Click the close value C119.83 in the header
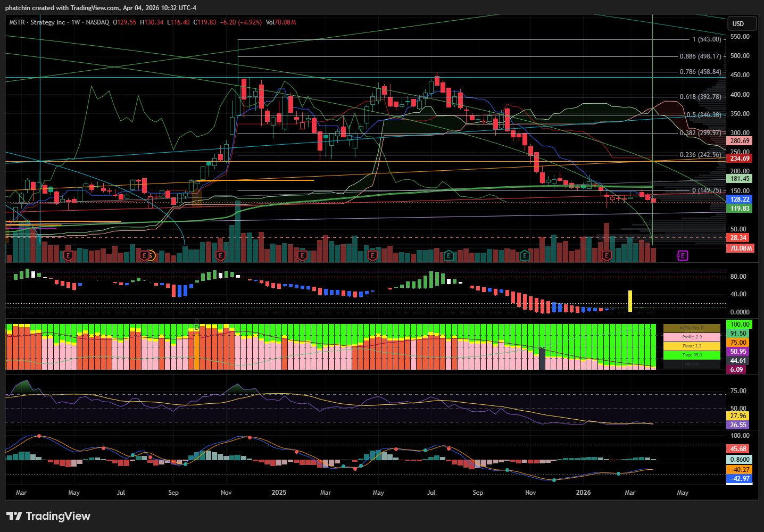This screenshot has height=532, width=764. coord(204,22)
